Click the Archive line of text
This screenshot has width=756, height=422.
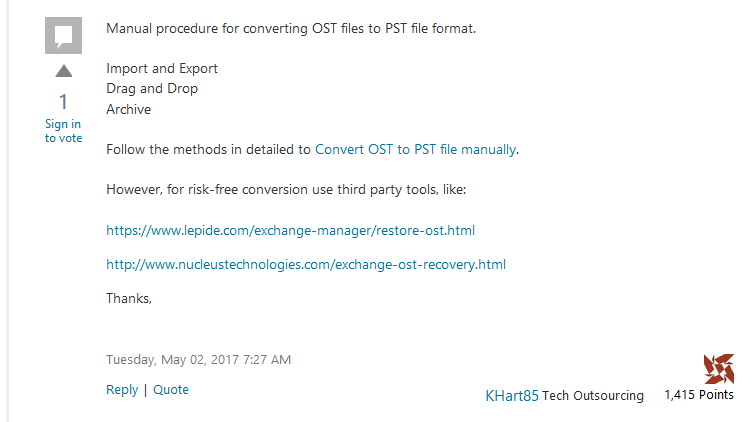pyautogui.click(x=128, y=109)
